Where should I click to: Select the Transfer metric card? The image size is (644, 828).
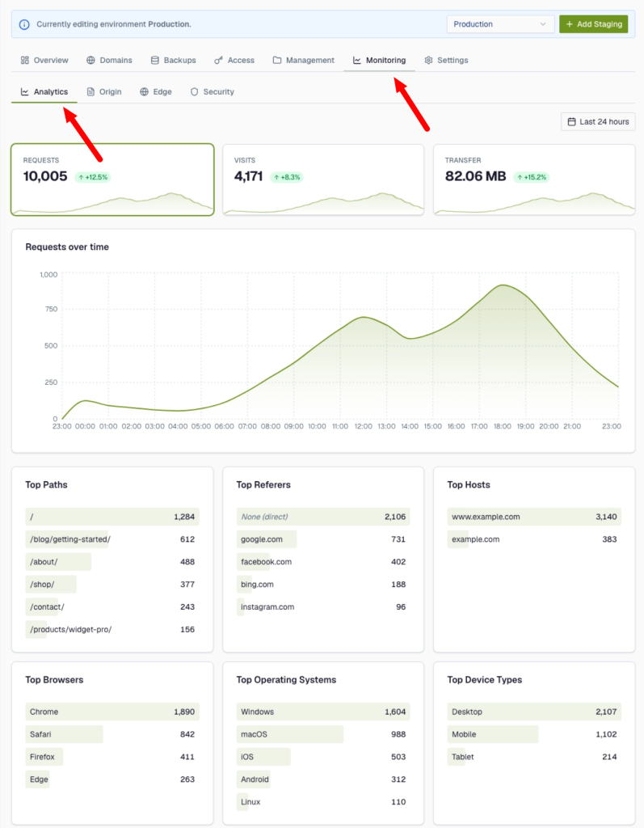coord(534,180)
